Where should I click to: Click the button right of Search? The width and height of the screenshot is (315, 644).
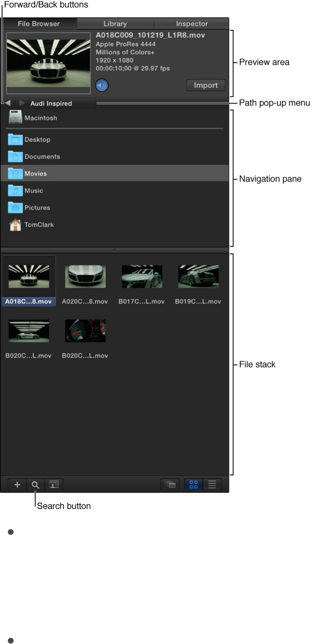tap(54, 485)
